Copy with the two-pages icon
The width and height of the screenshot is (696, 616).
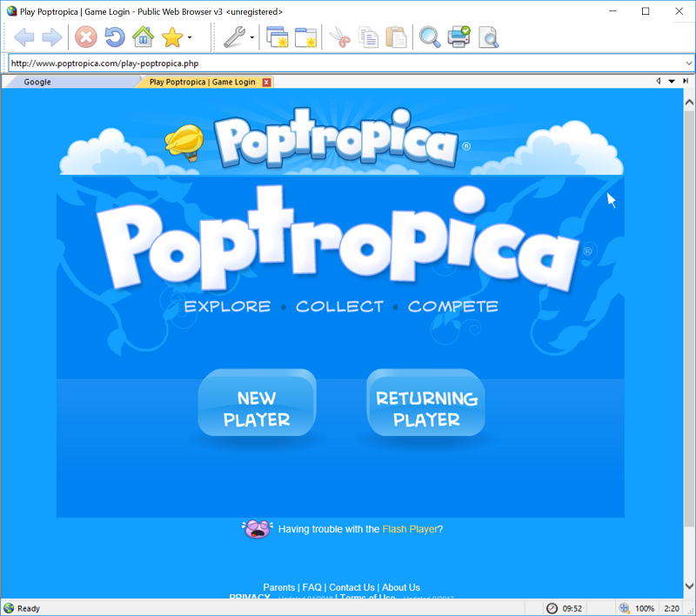(368, 37)
